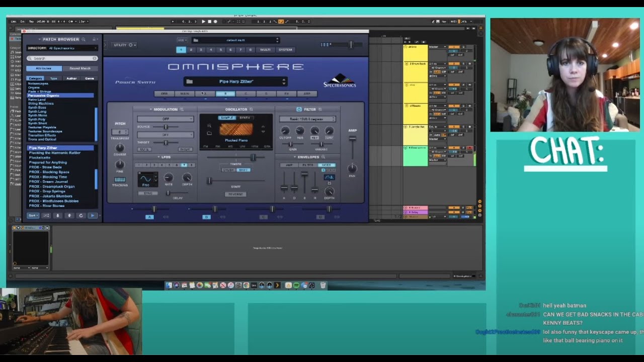Adjust the TIMBRE slider handle
Screen dimensions: 644x362
(x=253, y=158)
